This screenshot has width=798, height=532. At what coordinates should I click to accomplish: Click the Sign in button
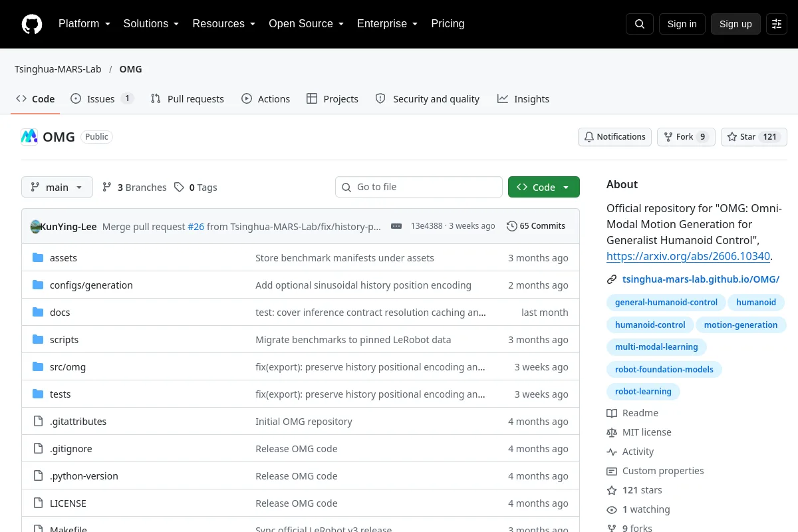click(x=682, y=24)
